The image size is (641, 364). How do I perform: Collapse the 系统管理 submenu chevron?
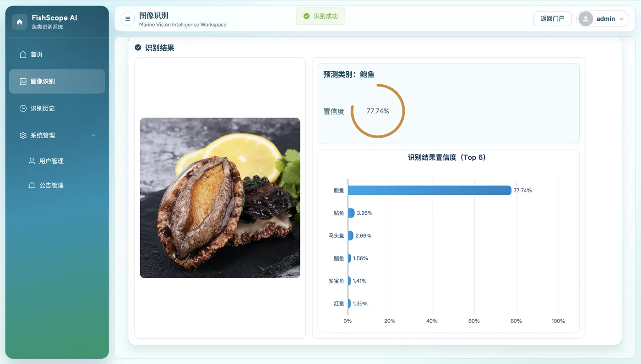93,135
